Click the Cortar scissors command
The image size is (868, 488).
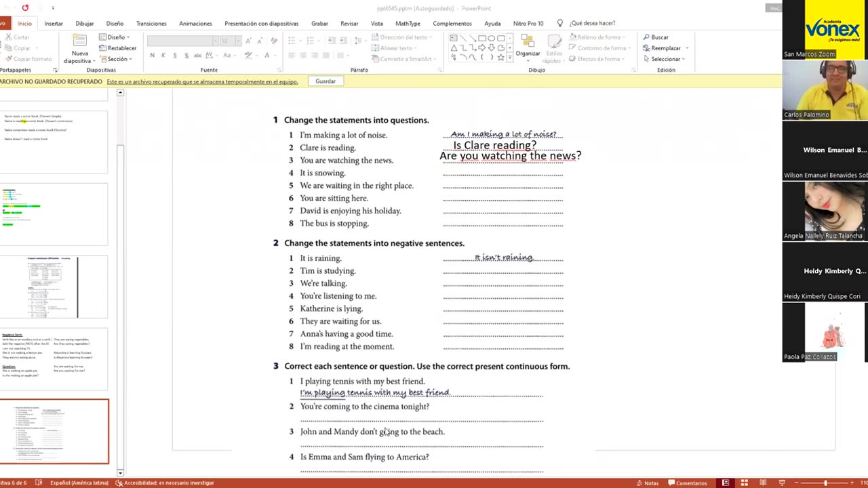(x=18, y=37)
